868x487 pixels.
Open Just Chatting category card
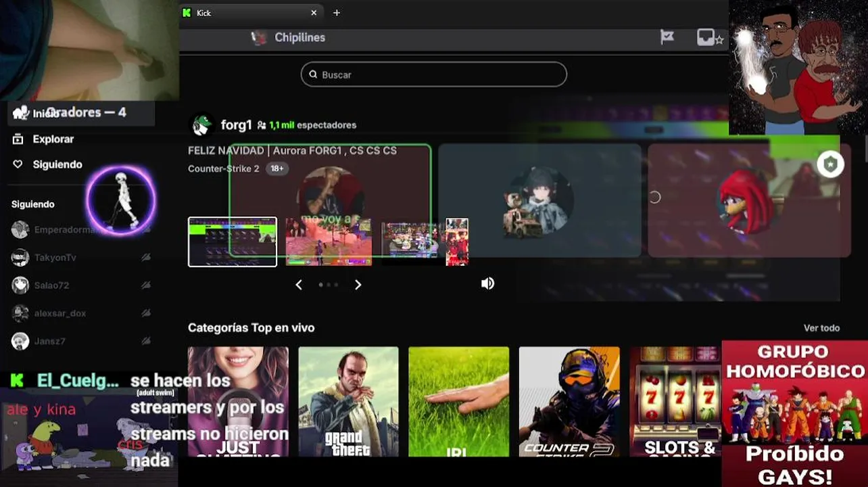pyautogui.click(x=238, y=402)
